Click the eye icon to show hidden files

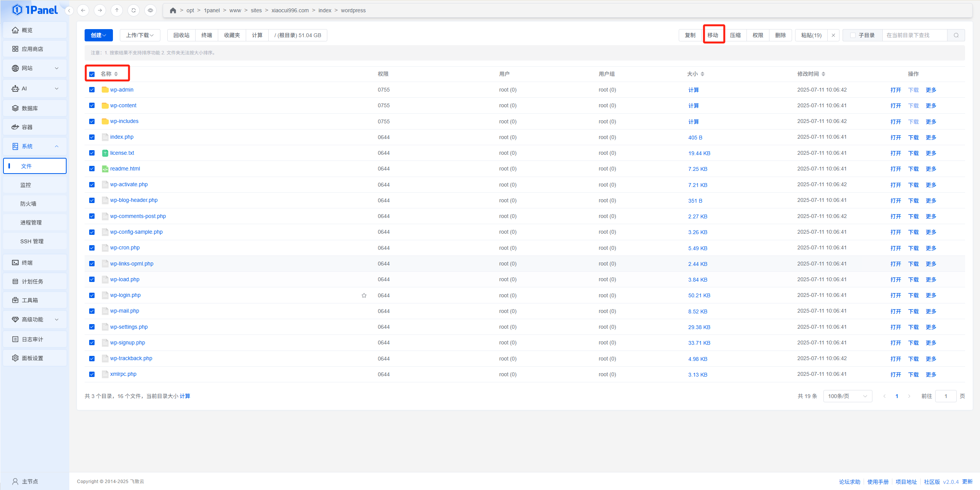[150, 10]
